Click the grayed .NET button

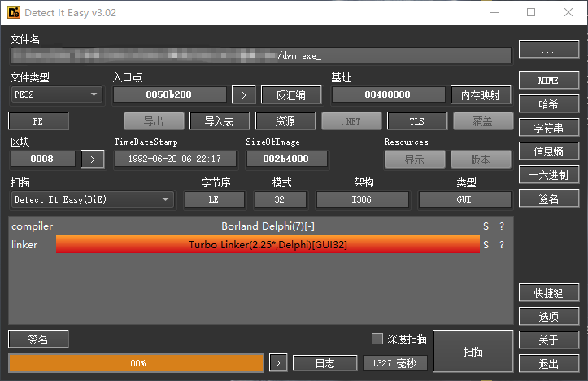(x=351, y=120)
